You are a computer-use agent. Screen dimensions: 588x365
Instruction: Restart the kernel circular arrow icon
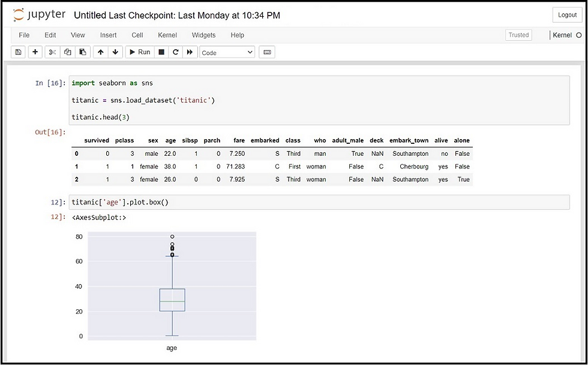175,52
